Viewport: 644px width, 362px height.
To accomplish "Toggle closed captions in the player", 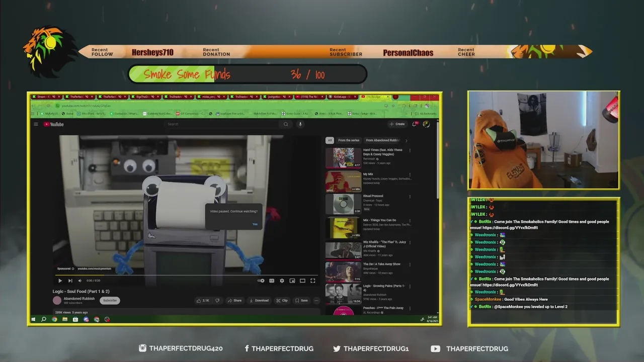I will coord(272,281).
